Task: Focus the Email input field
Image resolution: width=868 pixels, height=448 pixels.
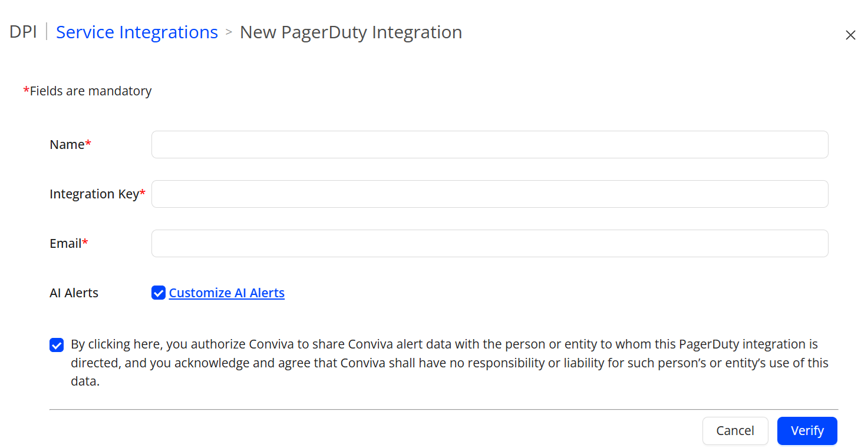Action: [x=489, y=243]
